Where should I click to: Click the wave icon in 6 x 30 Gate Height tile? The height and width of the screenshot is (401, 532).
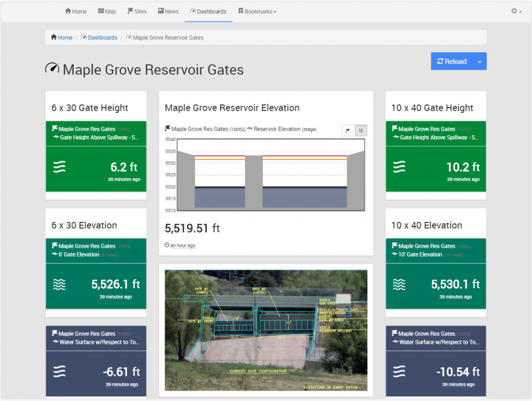(60, 167)
